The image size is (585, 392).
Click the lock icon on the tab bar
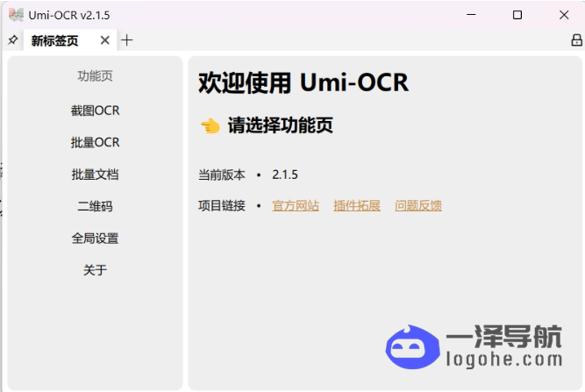[577, 40]
